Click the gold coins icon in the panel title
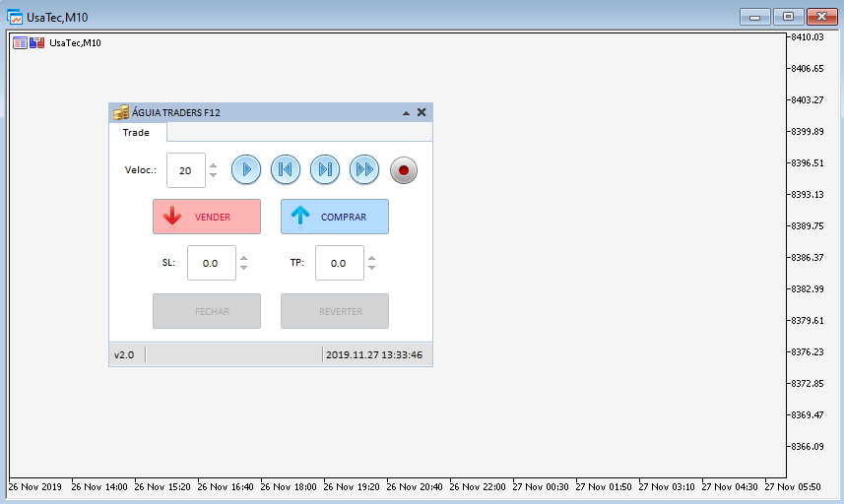The width and height of the screenshot is (844, 504). pyautogui.click(x=121, y=112)
